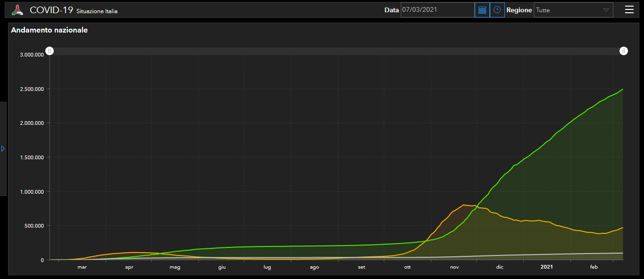Image resolution: width=644 pixels, height=279 pixels.
Task: Click the COVID-19 dashboard logo
Action: point(17,10)
